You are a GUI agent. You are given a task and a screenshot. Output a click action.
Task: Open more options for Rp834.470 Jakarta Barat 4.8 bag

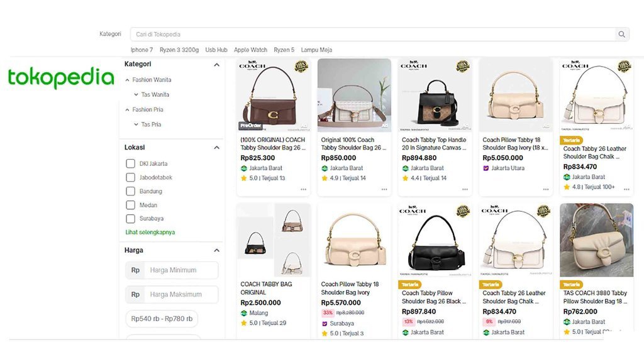click(x=626, y=189)
